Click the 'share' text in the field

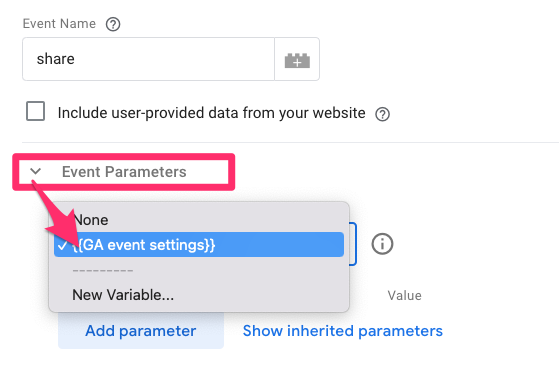56,59
